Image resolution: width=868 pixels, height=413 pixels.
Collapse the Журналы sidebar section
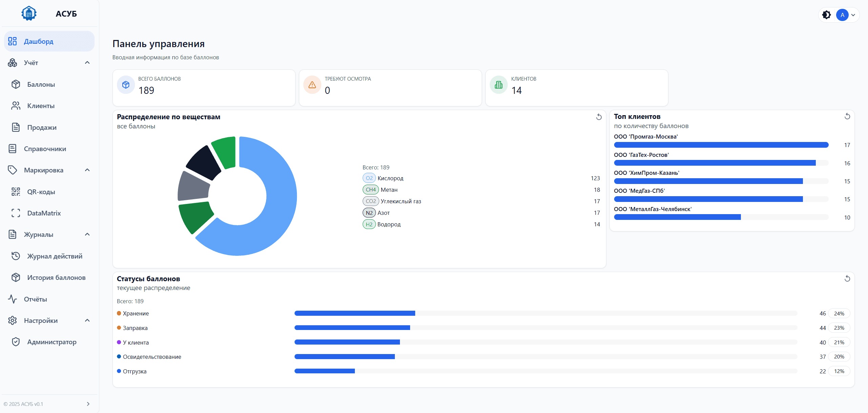pos(87,234)
